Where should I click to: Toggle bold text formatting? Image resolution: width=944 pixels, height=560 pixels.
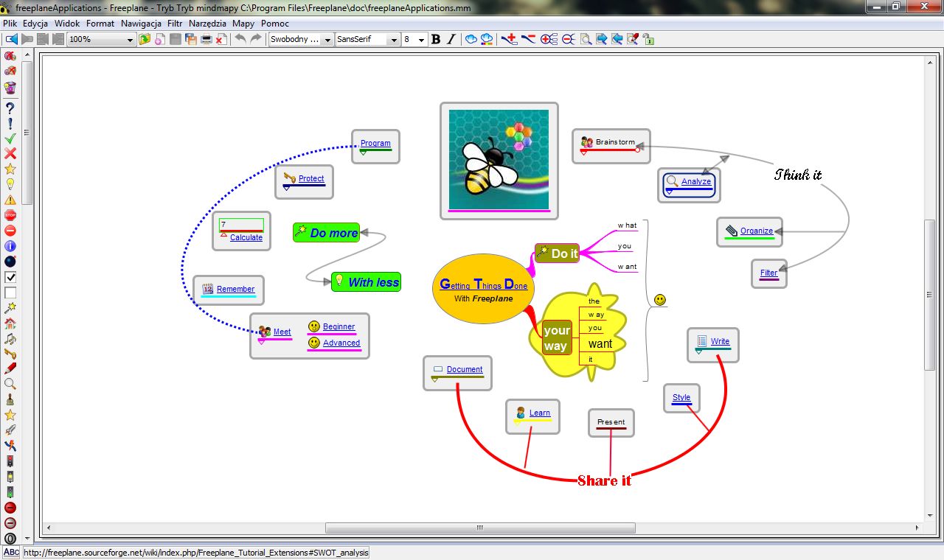436,39
